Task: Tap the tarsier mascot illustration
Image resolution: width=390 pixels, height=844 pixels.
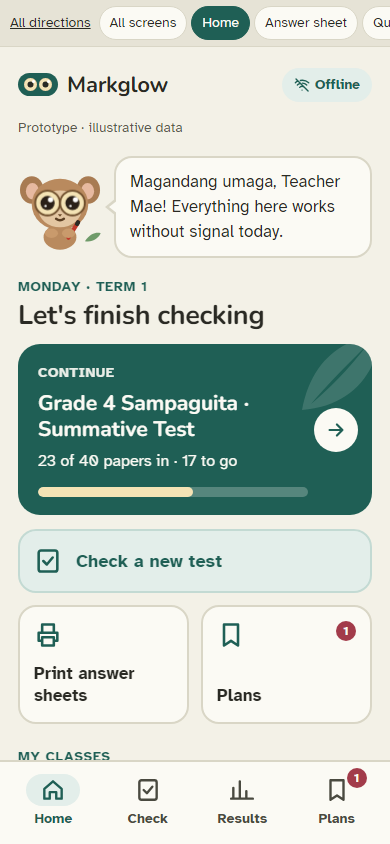Action: tap(60, 212)
